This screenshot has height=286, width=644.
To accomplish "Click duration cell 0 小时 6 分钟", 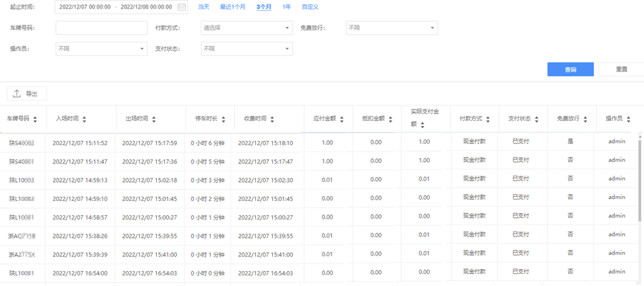I will tap(208, 143).
